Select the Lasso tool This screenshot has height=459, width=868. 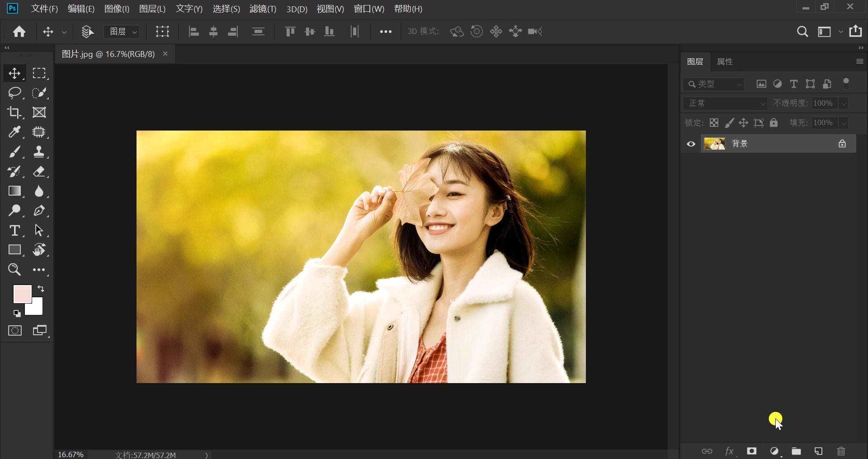(15, 93)
